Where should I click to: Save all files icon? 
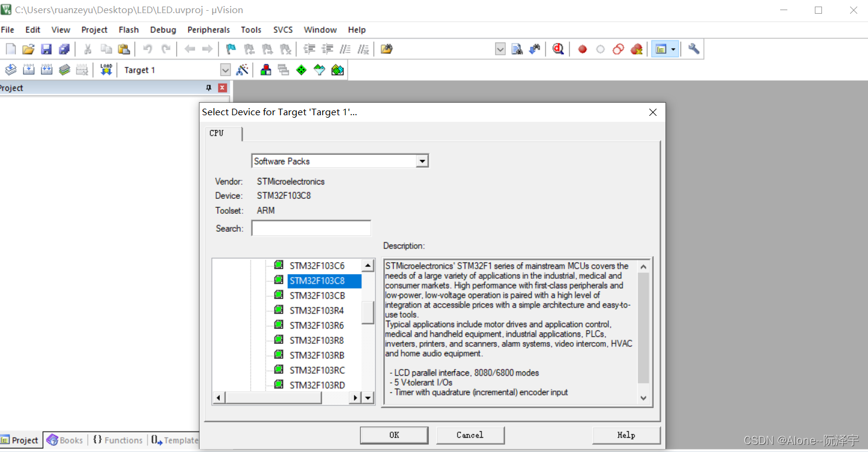(x=64, y=49)
